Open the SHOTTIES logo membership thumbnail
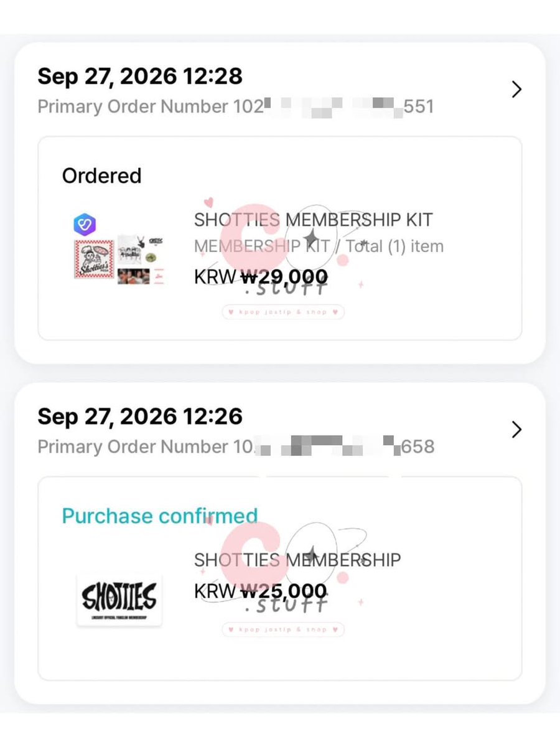This screenshot has height=747, width=560. click(119, 599)
